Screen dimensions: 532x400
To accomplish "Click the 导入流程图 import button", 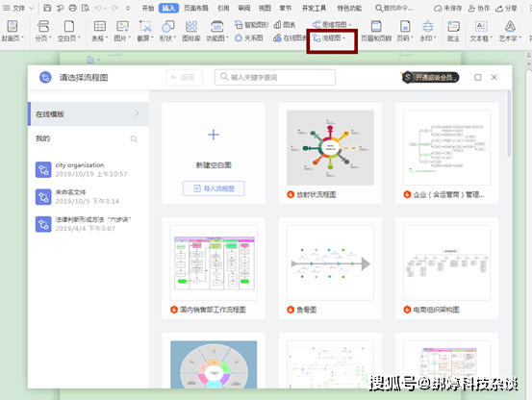I will (x=214, y=188).
